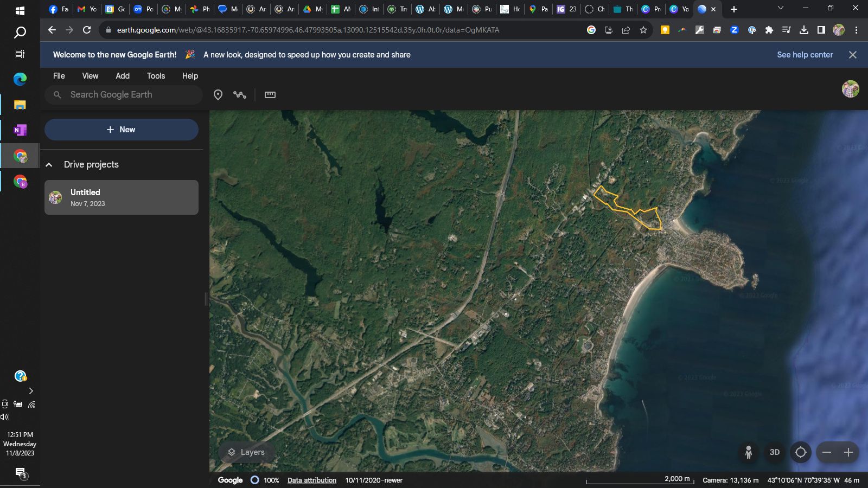Click the imagery date 10/11/2020–newer
868x488 pixels.
[374, 480]
